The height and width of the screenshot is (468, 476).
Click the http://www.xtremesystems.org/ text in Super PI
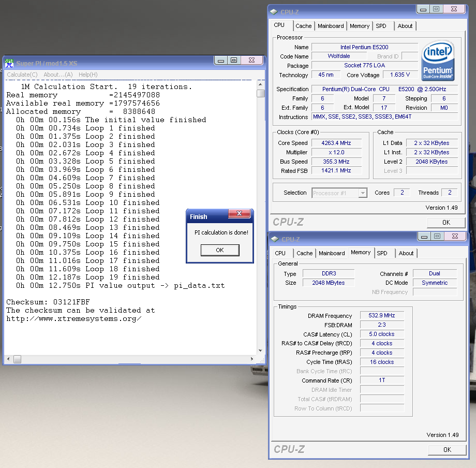74,319
